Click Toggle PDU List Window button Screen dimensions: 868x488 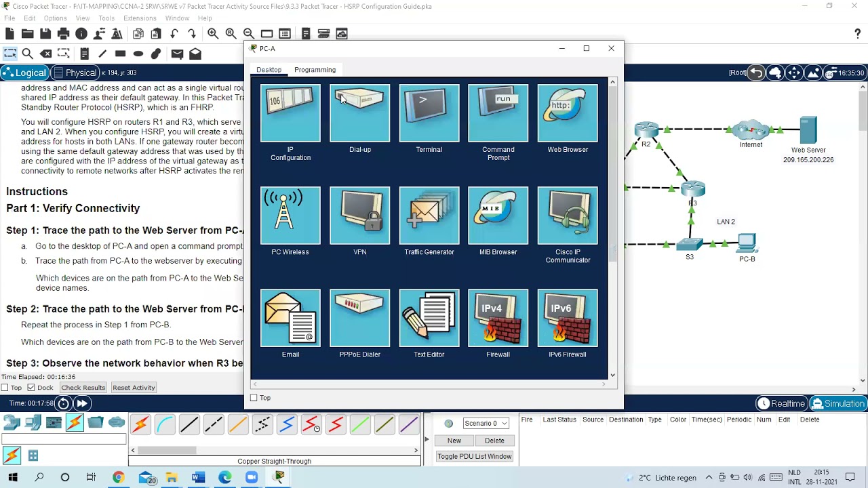coord(475,456)
